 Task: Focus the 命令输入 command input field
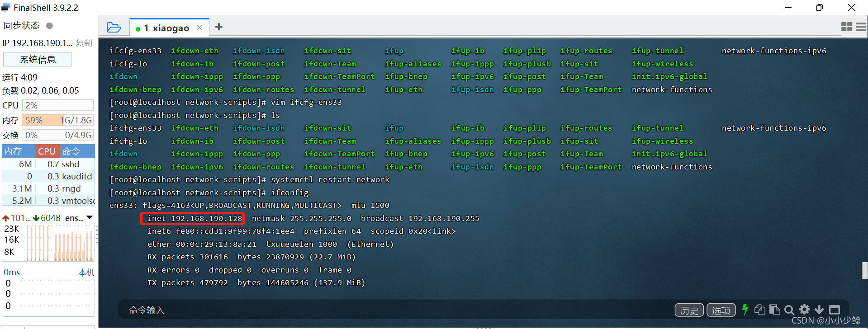(x=394, y=310)
